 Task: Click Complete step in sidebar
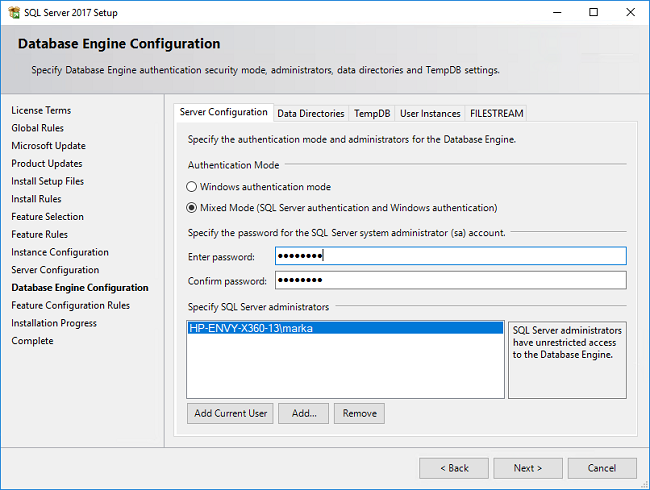(32, 341)
